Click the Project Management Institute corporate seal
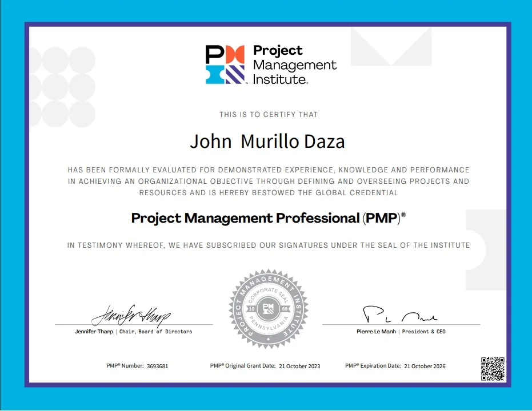Viewport: 532px width, 411px height. pos(269,309)
